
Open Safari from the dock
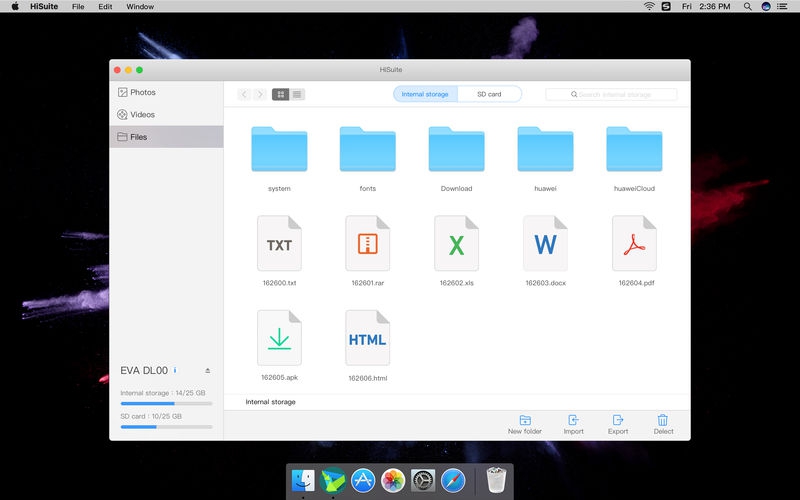[x=453, y=481]
